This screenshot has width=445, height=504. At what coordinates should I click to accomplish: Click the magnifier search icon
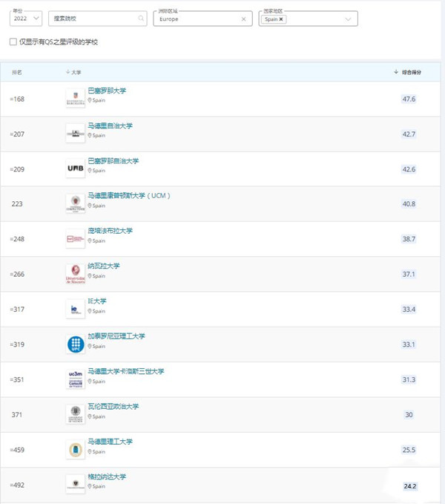tap(141, 19)
